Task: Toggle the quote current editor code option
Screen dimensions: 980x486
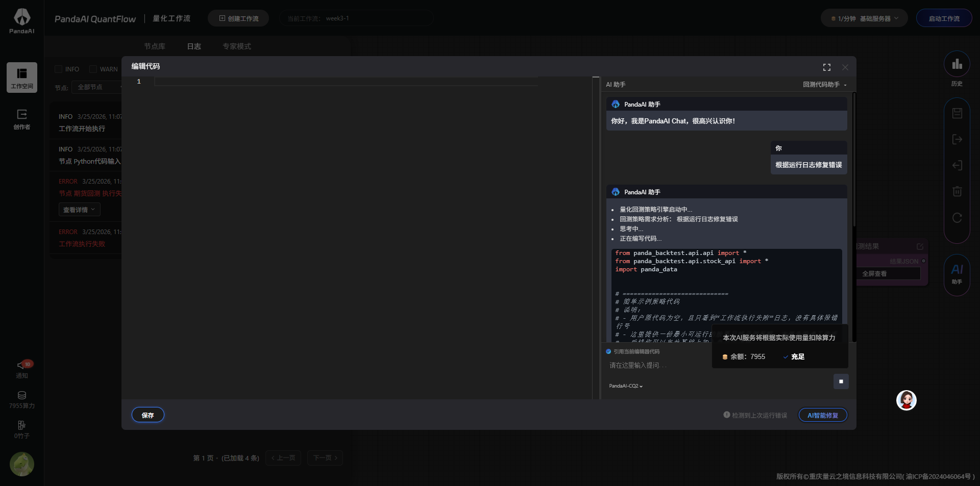Action: [x=608, y=351]
